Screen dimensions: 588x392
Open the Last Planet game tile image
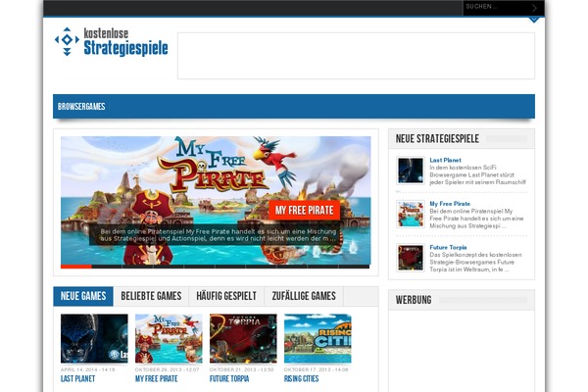[x=94, y=338]
